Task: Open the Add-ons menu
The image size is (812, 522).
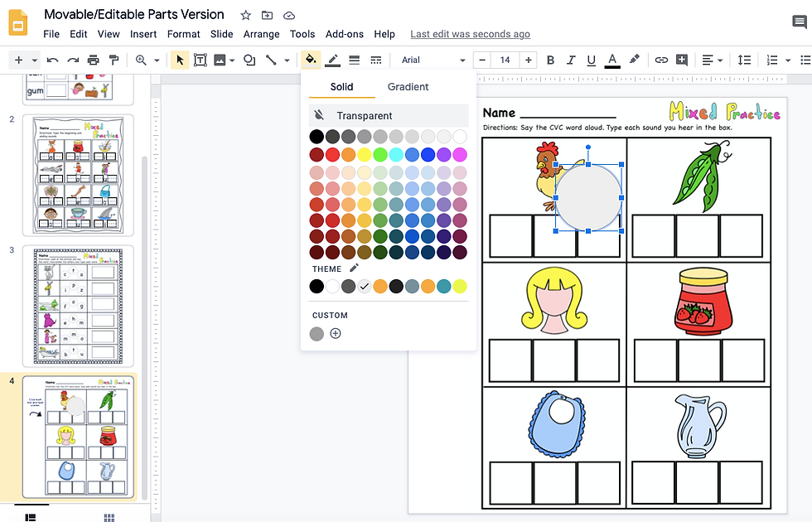Action: coord(345,34)
